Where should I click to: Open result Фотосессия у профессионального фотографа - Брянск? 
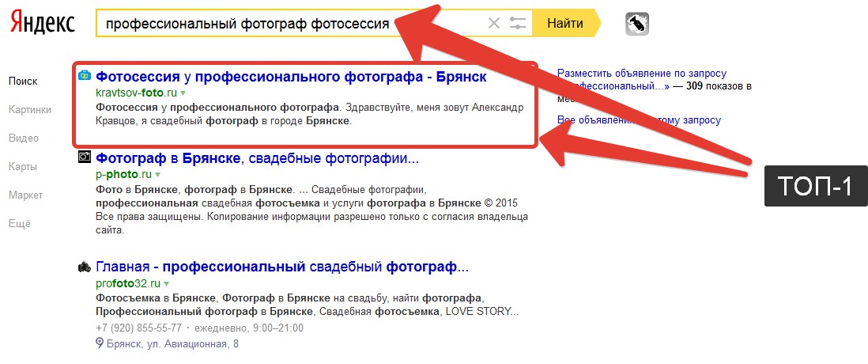point(291,77)
